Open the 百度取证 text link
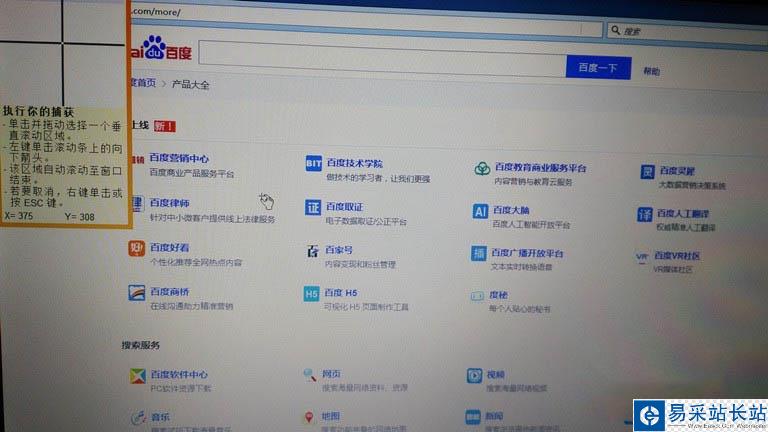This screenshot has width=768, height=432. click(x=345, y=207)
